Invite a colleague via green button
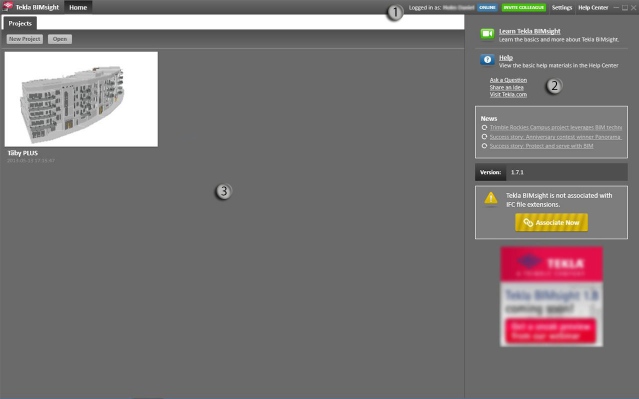 (x=524, y=7)
